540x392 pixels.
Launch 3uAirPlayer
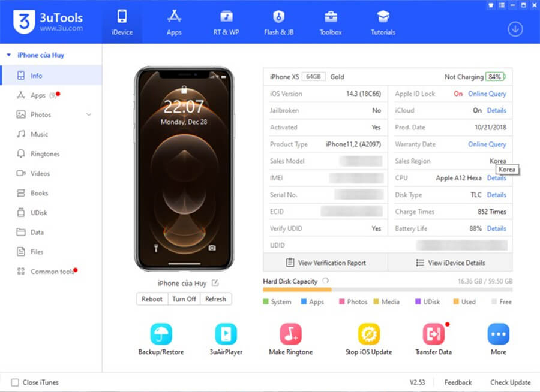tap(226, 339)
